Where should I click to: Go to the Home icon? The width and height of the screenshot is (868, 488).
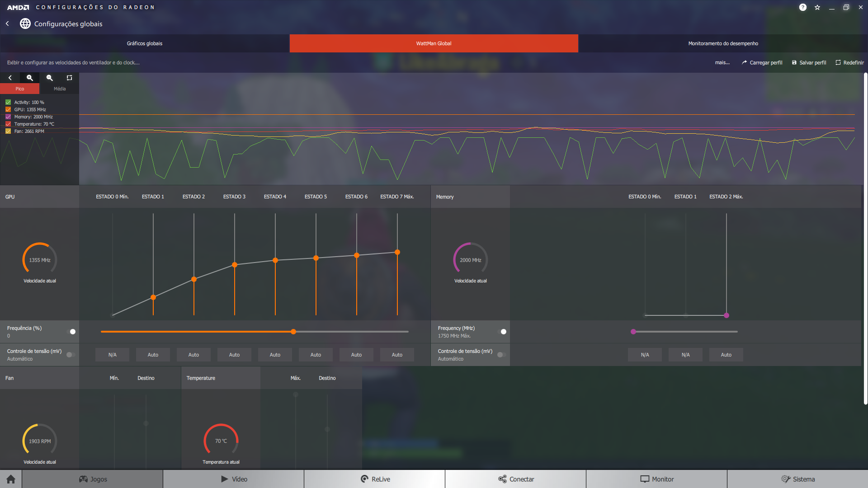point(11,479)
